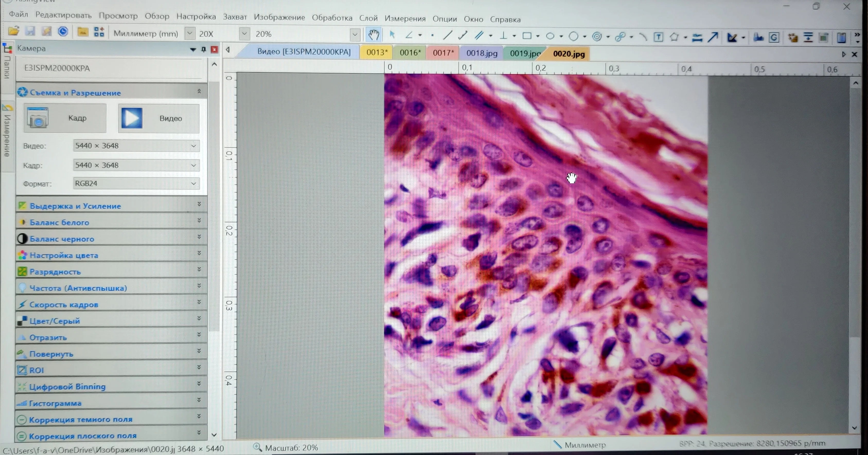Select the polygon measurement tool
This screenshot has width=868, height=455.
pos(674,37)
